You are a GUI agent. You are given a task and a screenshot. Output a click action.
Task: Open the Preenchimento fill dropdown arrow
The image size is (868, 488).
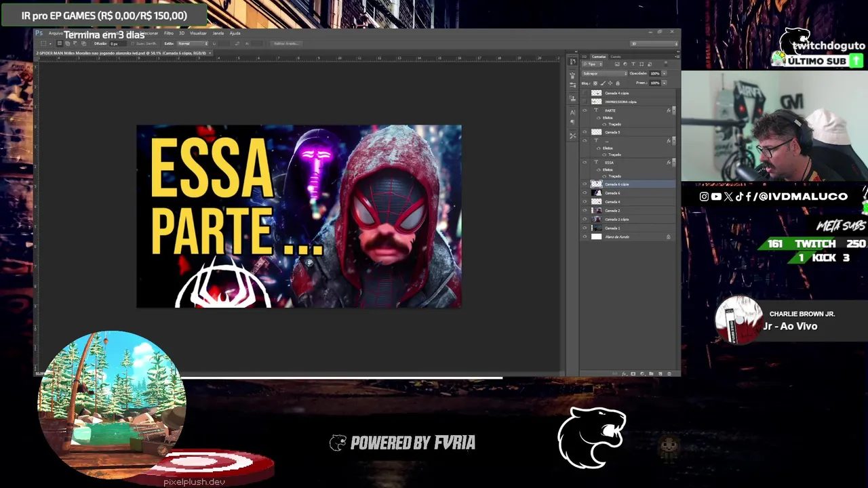click(x=664, y=83)
